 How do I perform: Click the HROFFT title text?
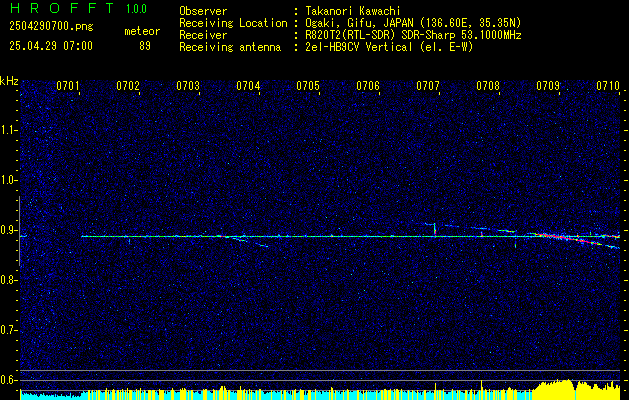coord(62,8)
